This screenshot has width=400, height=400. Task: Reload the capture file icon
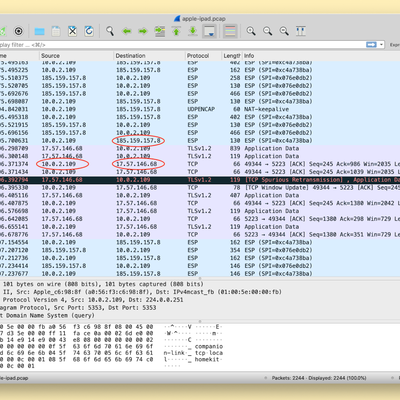point(89,31)
